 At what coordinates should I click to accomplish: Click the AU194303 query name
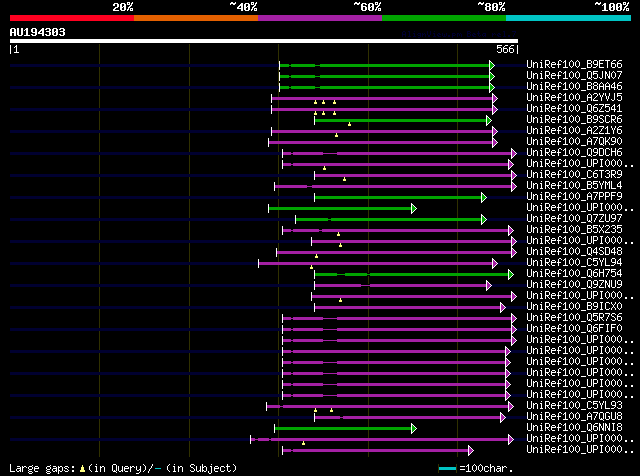(38, 32)
